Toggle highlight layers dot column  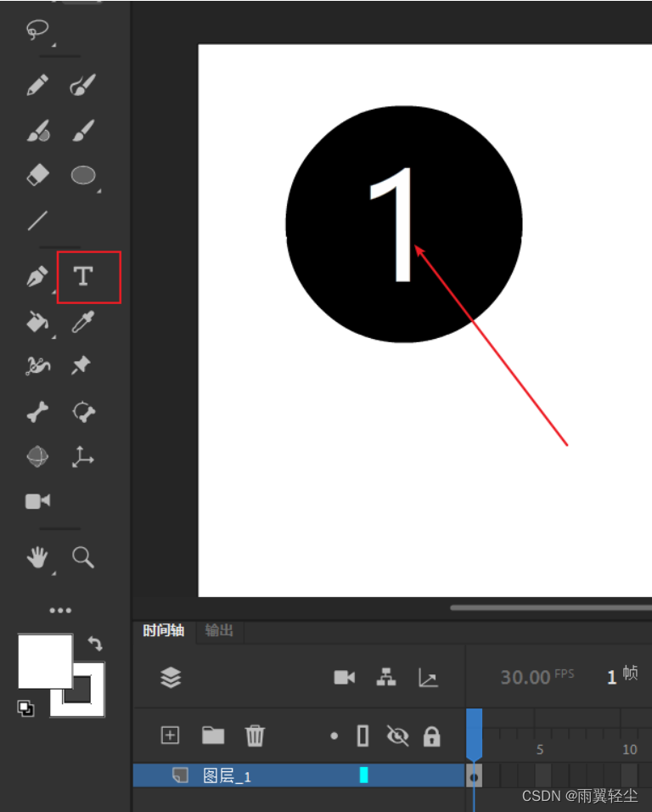[x=334, y=736]
